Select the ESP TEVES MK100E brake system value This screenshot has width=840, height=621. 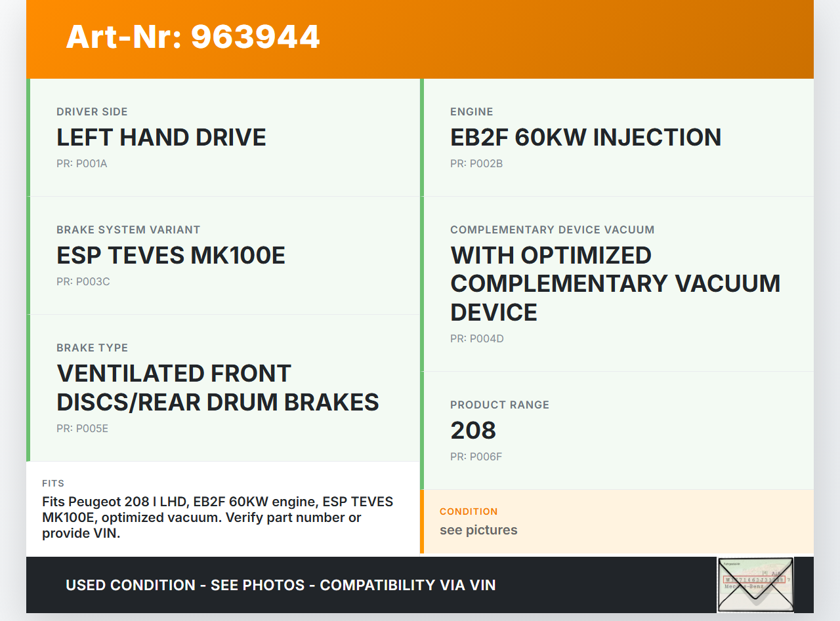coord(171,255)
